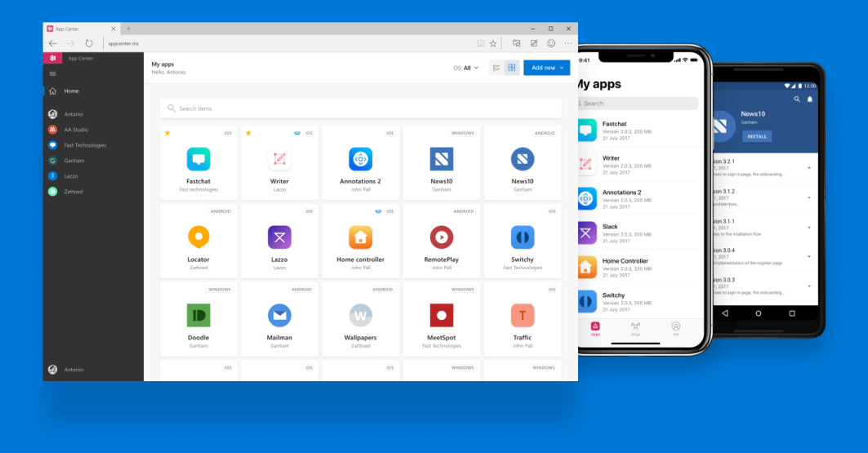Screen dimensions: 868x453
Task: Open the Fastchat app card in browser
Action: pyautogui.click(x=198, y=162)
